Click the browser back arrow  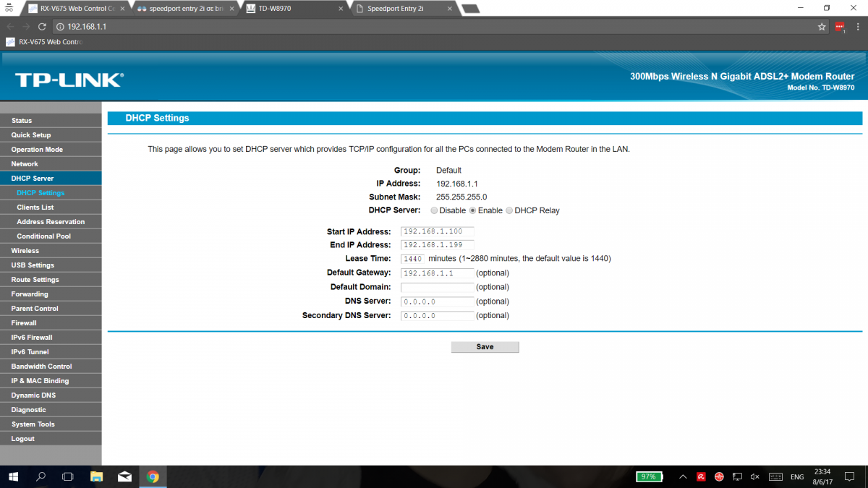point(10,26)
